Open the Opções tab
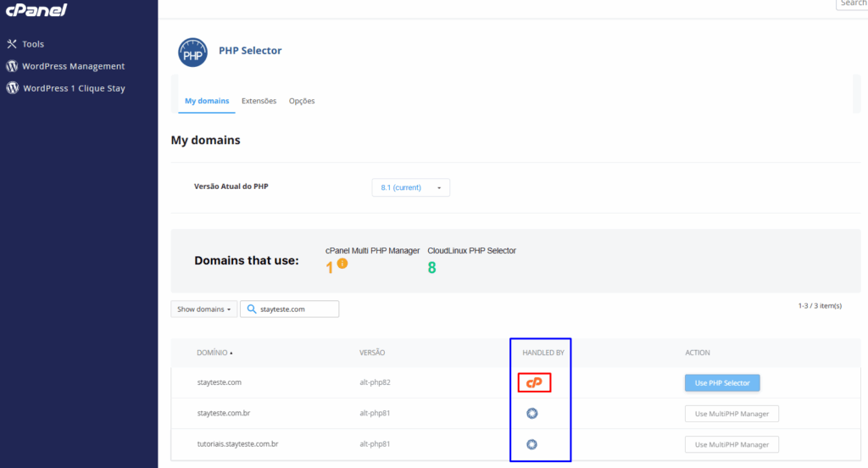 [x=302, y=101]
